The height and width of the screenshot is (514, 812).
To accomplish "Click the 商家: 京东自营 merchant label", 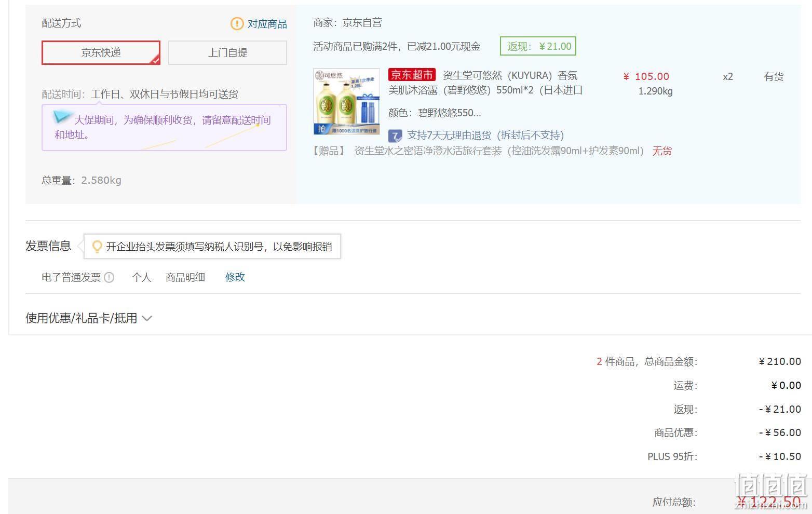I will pos(347,22).
